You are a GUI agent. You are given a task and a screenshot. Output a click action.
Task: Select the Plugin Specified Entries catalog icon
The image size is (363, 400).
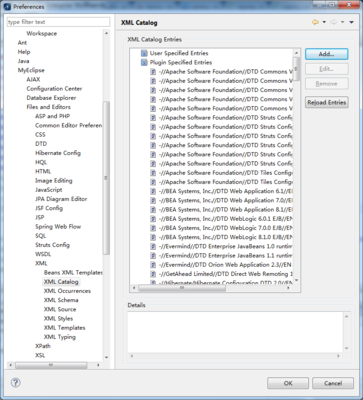144,62
